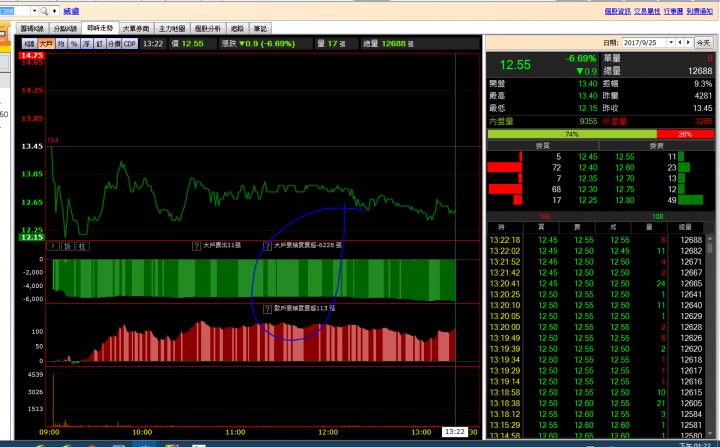
Task: Open the 威盛 stock name link
Action: (71, 11)
